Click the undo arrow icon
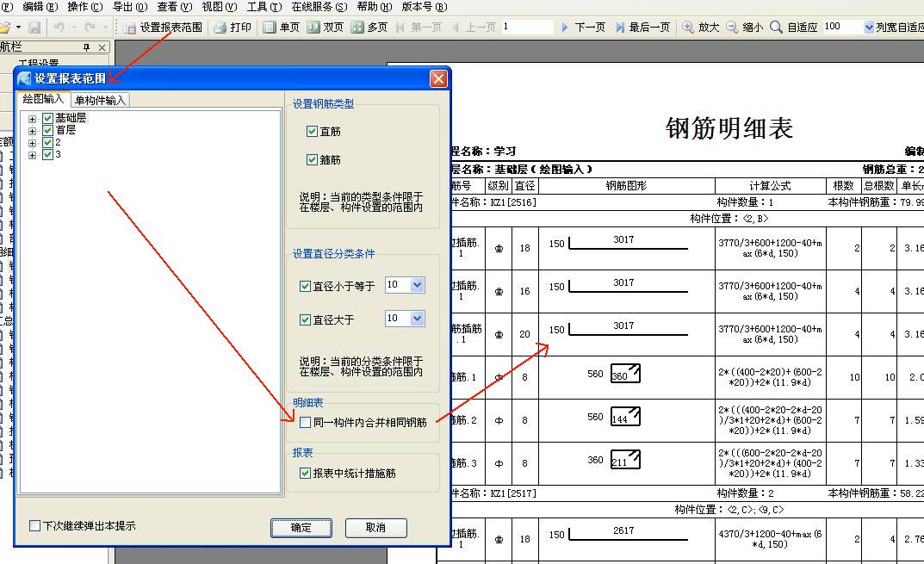924x564 pixels. [x=59, y=27]
